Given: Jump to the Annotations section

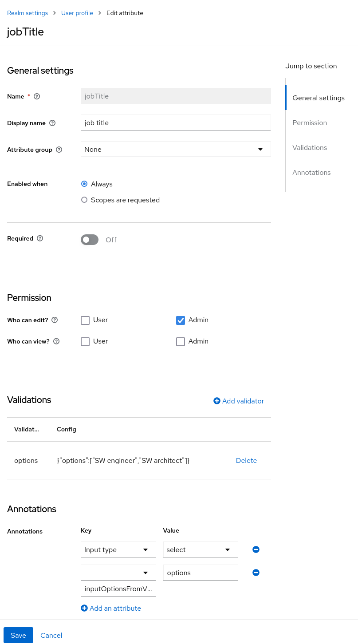Looking at the screenshot, I should pyautogui.click(x=311, y=172).
